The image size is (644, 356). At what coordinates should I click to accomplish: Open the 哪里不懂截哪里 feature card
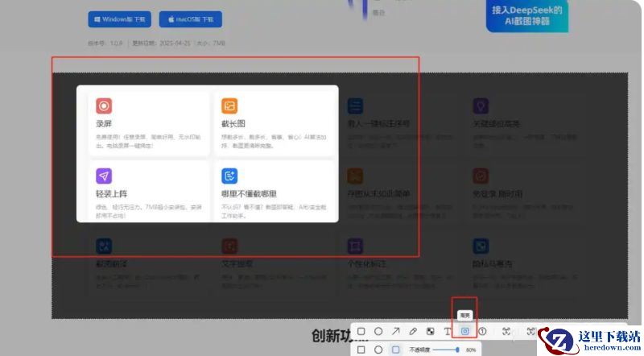(x=274, y=192)
